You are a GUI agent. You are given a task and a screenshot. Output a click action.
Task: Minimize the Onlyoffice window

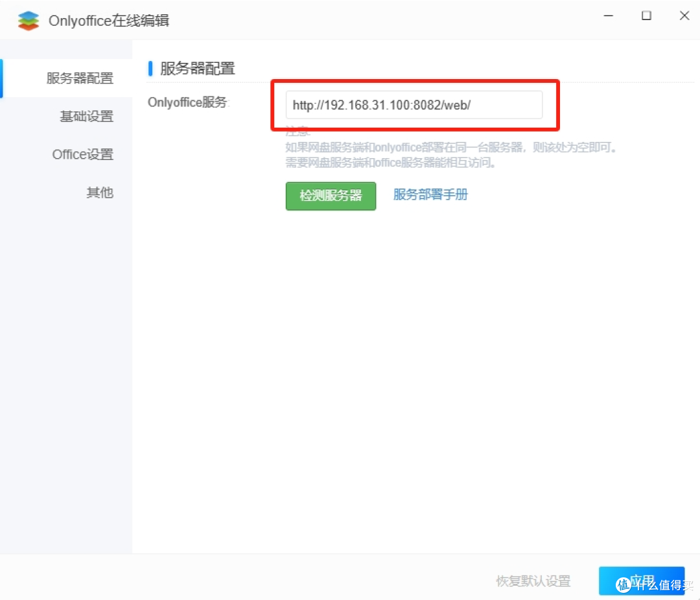[608, 16]
